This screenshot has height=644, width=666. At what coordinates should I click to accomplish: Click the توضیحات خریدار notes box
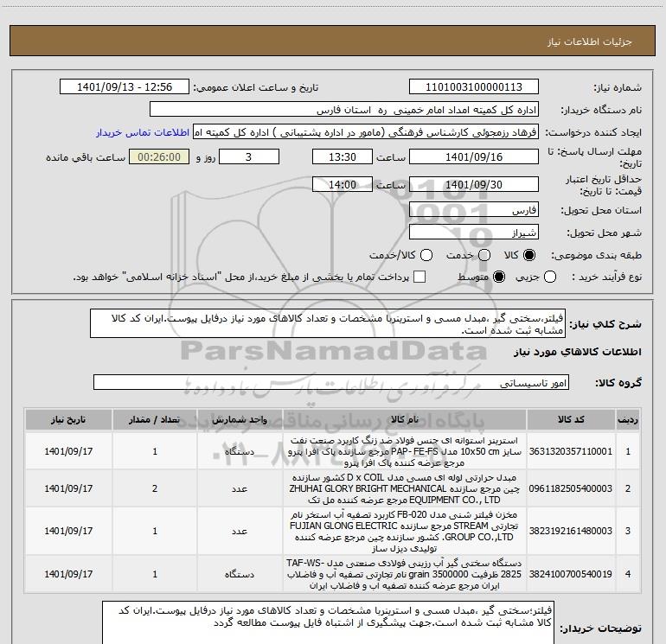(x=328, y=622)
